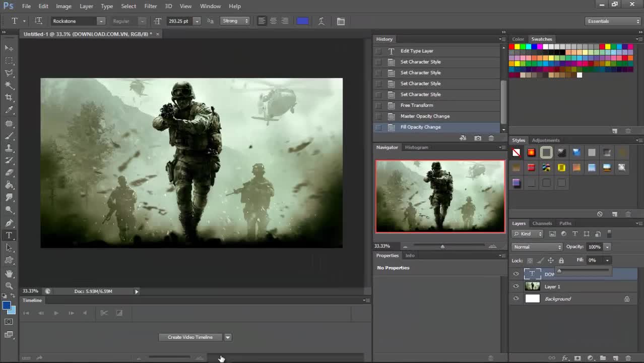Image resolution: width=644 pixels, height=363 pixels.
Task: Set history brush source for Free Transform
Action: point(378,105)
